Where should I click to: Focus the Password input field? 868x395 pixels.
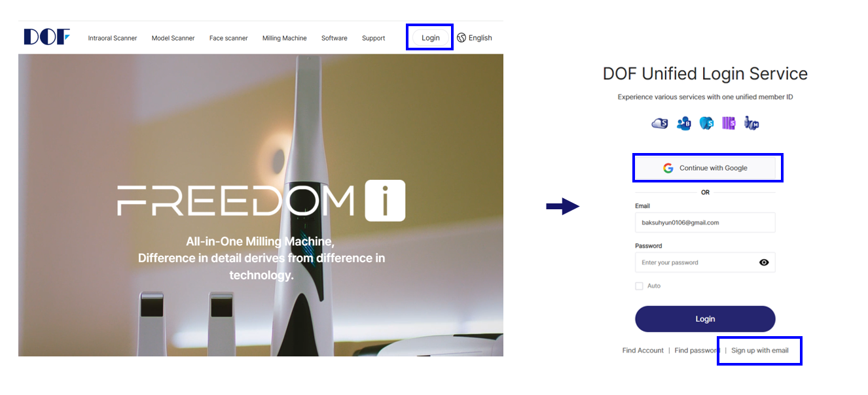click(705, 262)
